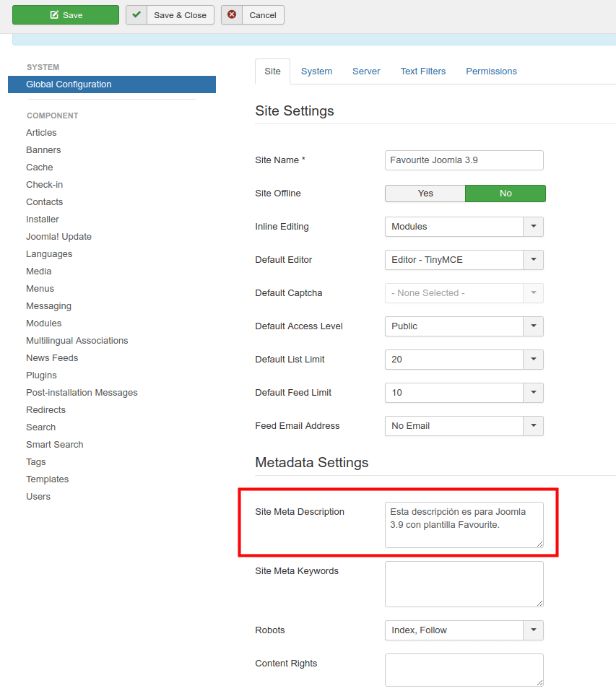The height and width of the screenshot is (691, 616).
Task: Open the Default Editor dropdown
Action: click(464, 260)
